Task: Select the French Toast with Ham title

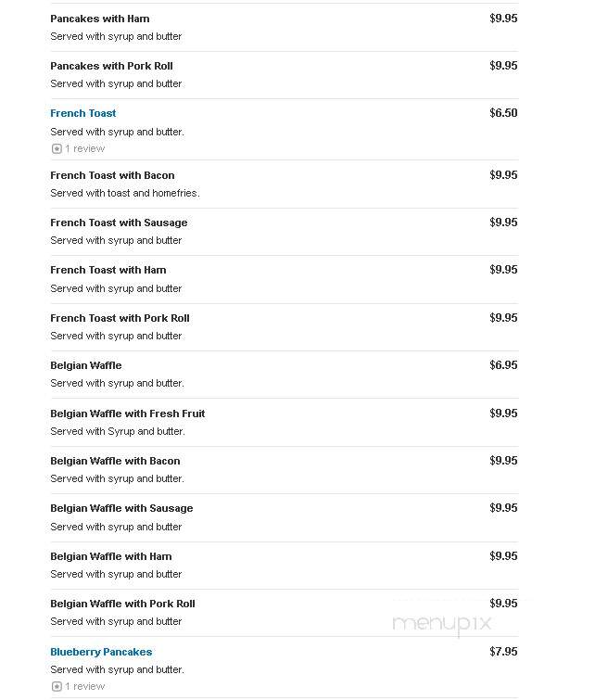Action: (108, 270)
